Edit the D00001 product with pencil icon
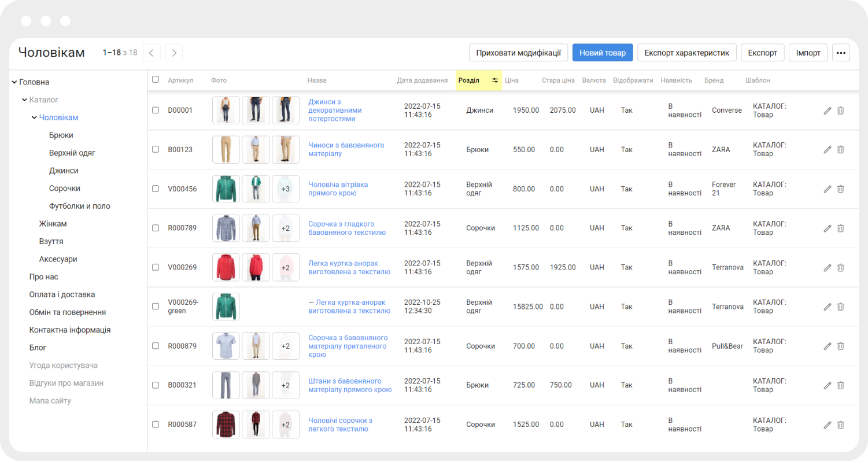The width and height of the screenshot is (868, 461). pyautogui.click(x=828, y=110)
